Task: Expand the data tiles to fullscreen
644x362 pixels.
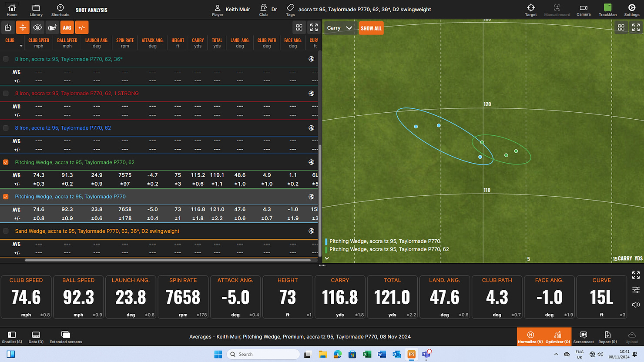Action: coord(636,275)
